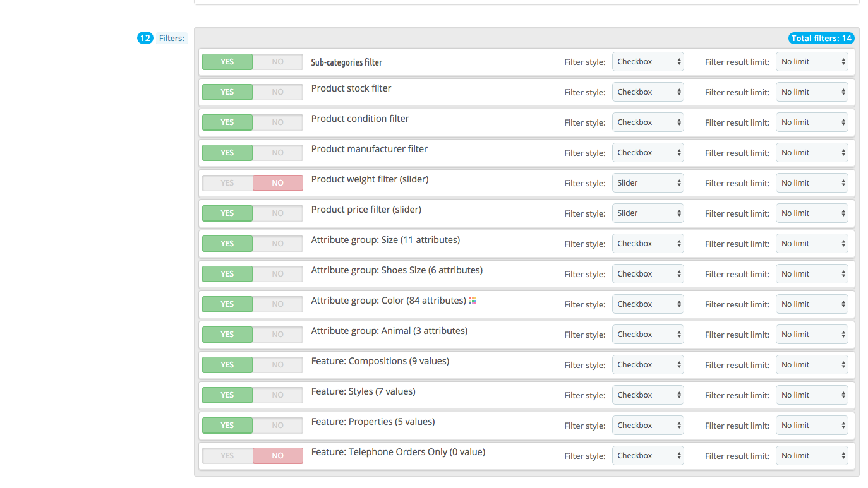Viewport: 868px width, 488px height.
Task: Click "Attribute group: Animal (3 attributes)" label
Action: (x=390, y=331)
